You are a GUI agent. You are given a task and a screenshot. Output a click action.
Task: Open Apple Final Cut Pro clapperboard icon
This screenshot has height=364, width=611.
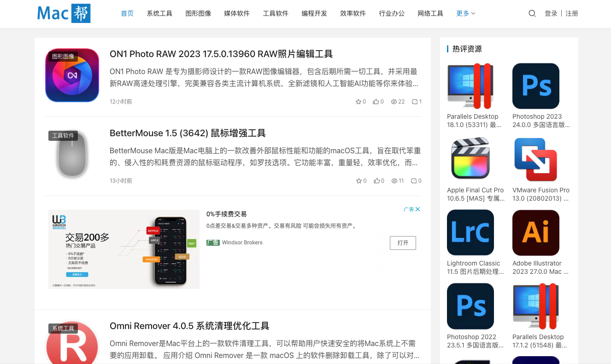(x=470, y=159)
